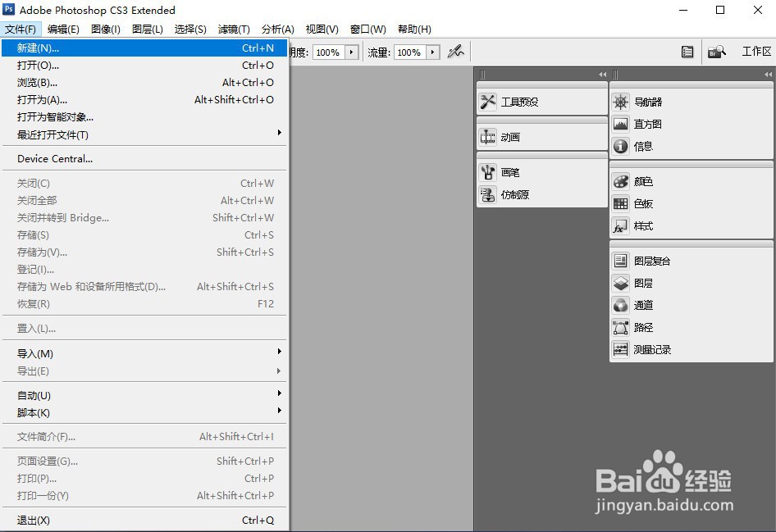Expand the Automate (自动) submenu

click(x=144, y=396)
